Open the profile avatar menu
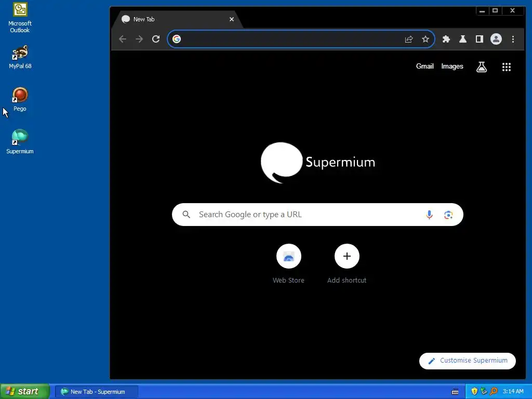Viewport: 532px width, 399px height. [x=496, y=39]
